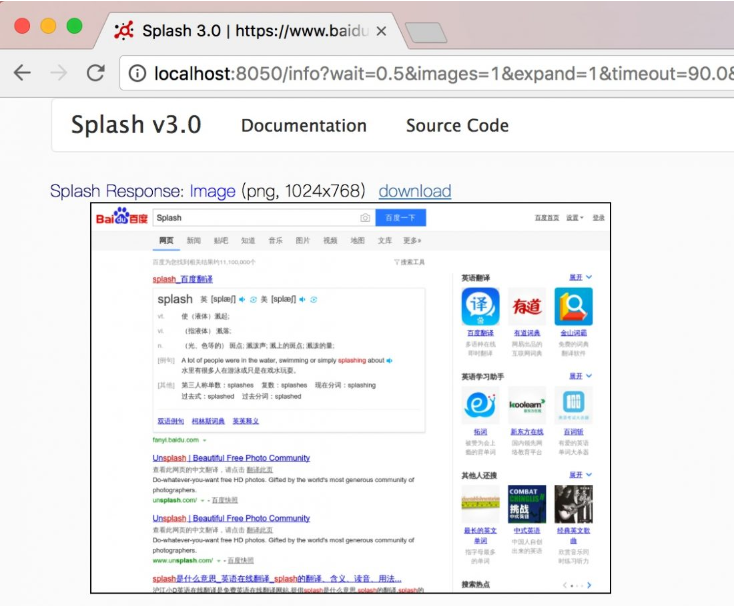
Task: Click the Baidu logo in the rendered page
Action: click(122, 217)
